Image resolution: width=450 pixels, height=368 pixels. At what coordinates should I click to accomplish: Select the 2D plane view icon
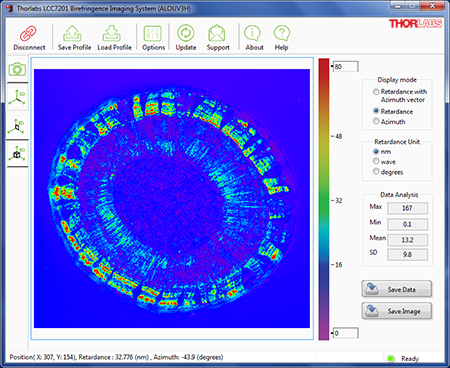click(17, 126)
